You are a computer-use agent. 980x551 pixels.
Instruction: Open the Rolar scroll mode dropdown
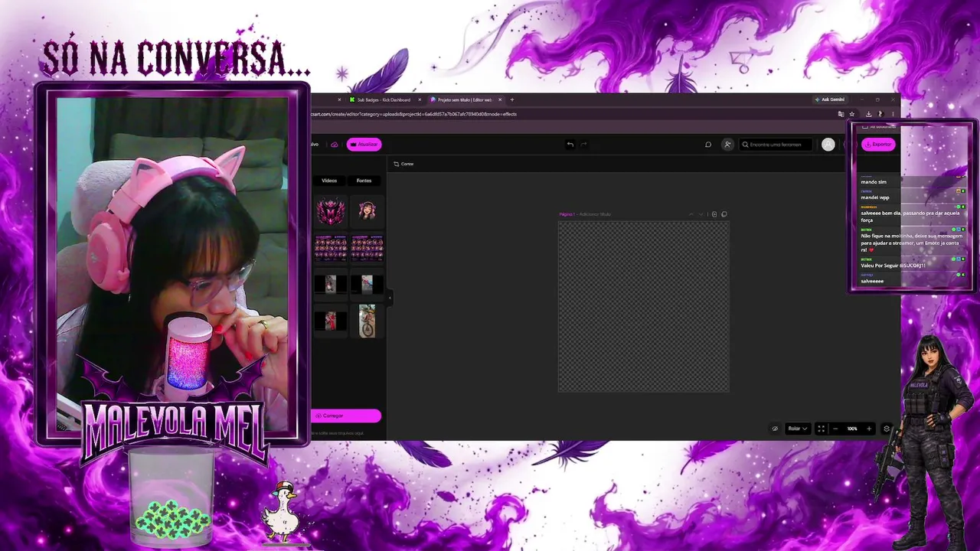(x=798, y=429)
